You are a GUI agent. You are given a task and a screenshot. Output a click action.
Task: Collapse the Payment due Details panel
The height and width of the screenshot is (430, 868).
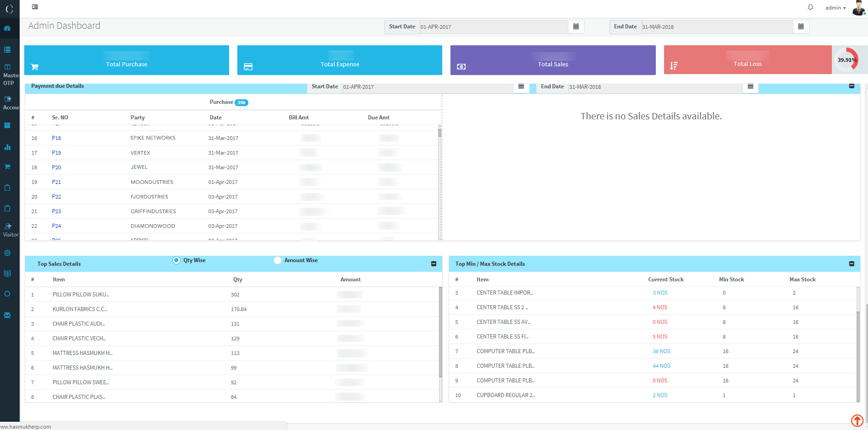(x=852, y=86)
